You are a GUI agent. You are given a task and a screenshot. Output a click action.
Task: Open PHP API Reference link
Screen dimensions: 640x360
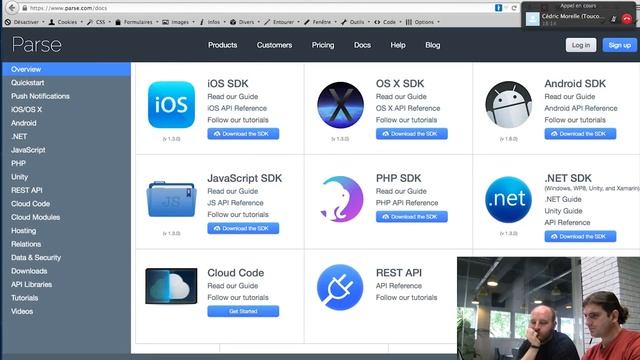(x=407, y=203)
